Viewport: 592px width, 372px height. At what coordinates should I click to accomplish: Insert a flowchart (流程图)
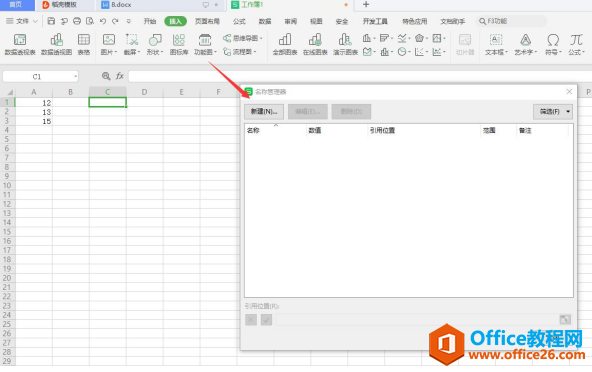click(x=239, y=52)
